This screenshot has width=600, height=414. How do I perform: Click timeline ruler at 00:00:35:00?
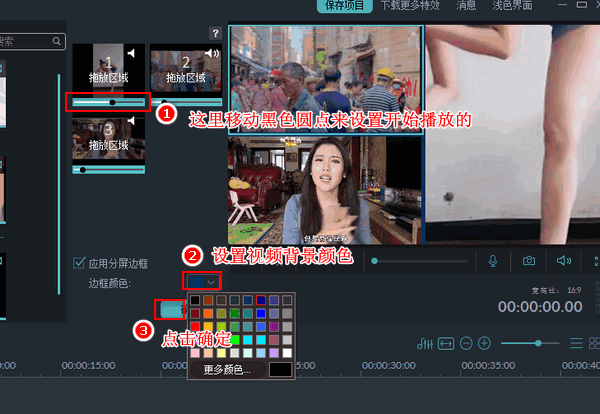pyautogui.click(x=488, y=366)
